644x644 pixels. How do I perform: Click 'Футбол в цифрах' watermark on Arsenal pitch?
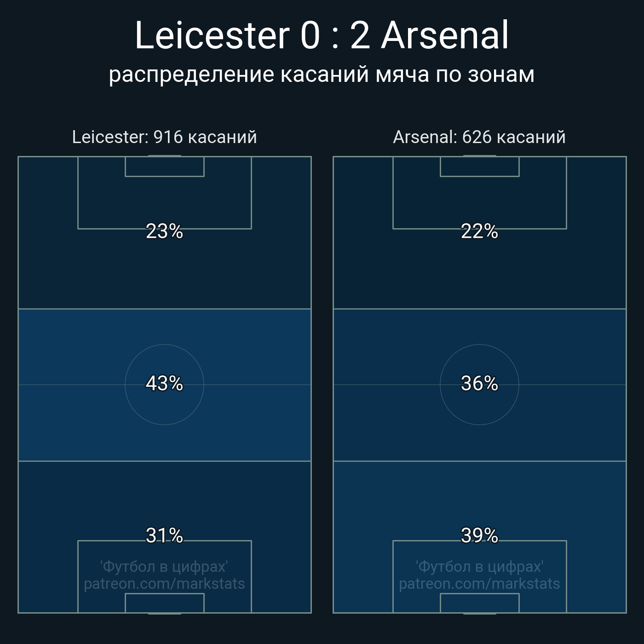click(479, 566)
